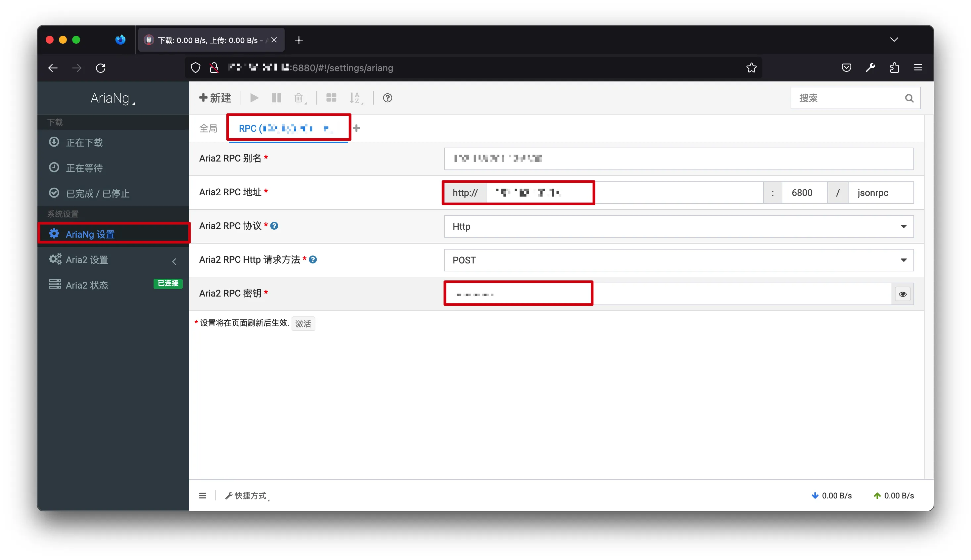Select AriaNg 设置 in sidebar

pyautogui.click(x=113, y=234)
